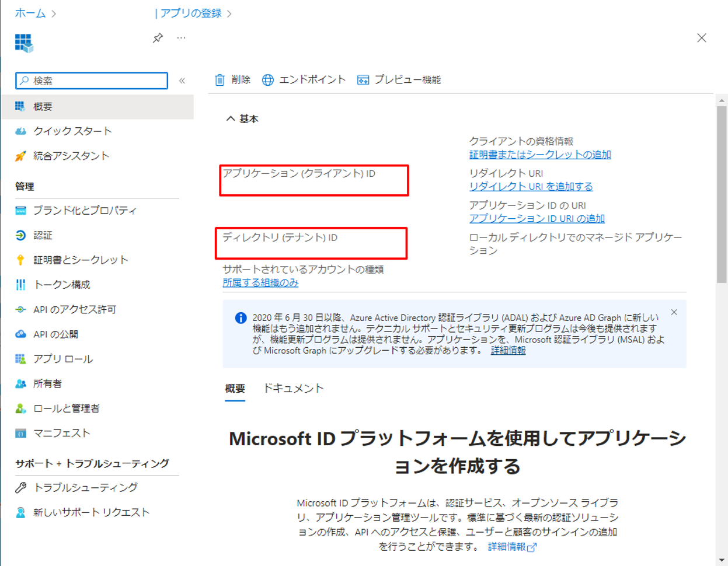
Task: Click the 認証 icon in sidebar
Action: 20,235
